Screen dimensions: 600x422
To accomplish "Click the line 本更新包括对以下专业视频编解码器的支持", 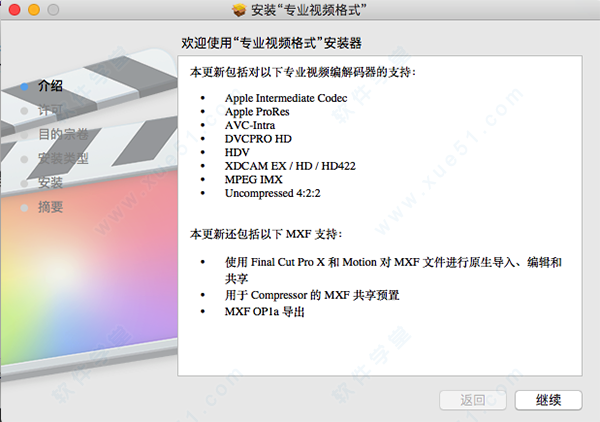I will [303, 72].
